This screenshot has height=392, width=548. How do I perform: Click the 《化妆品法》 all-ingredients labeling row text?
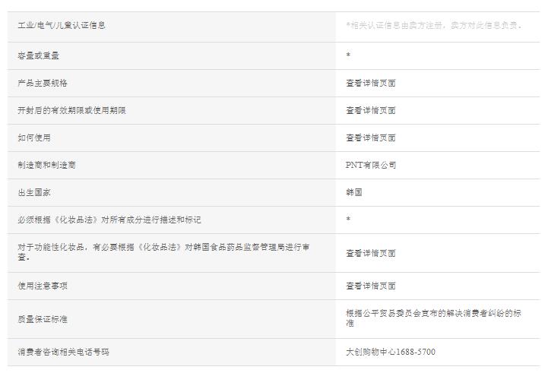click(x=109, y=220)
